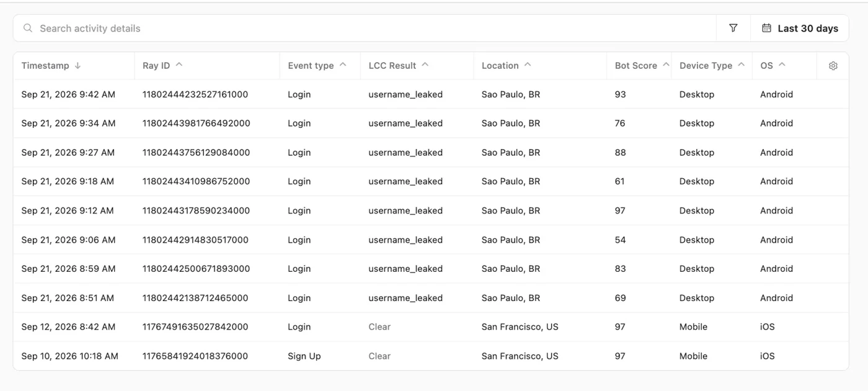Click Desktop in the 9:12 AM row

697,210
